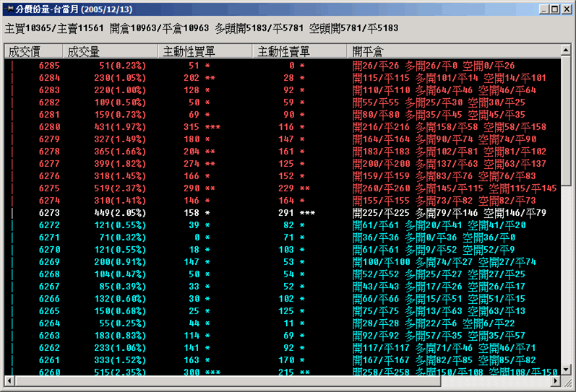This screenshot has height=392, width=576.
Task: Click the horizontal scrollbar thumb
Action: coord(228,381)
